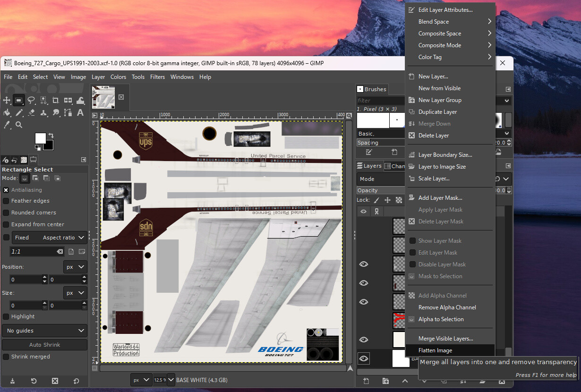Open the Colors menu
581x392 pixels.
coord(118,77)
